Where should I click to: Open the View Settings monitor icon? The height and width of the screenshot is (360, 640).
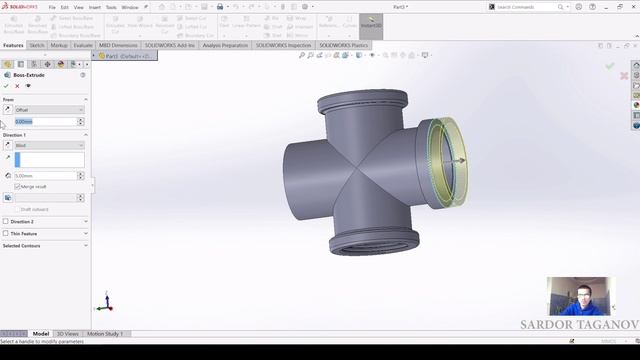click(x=425, y=55)
